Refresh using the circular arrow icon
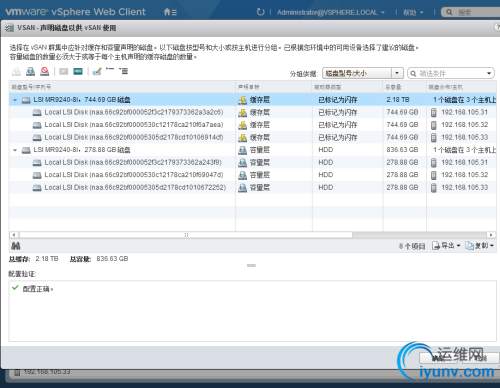 click(x=260, y=12)
